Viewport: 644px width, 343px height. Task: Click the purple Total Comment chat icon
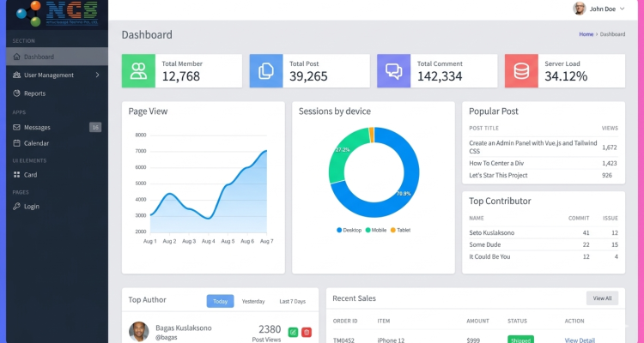393,71
